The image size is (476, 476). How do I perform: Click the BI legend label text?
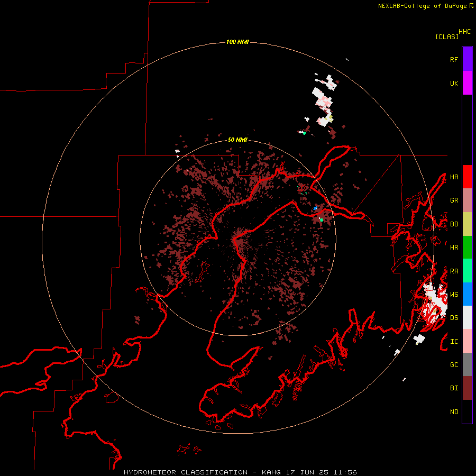pos(454,388)
